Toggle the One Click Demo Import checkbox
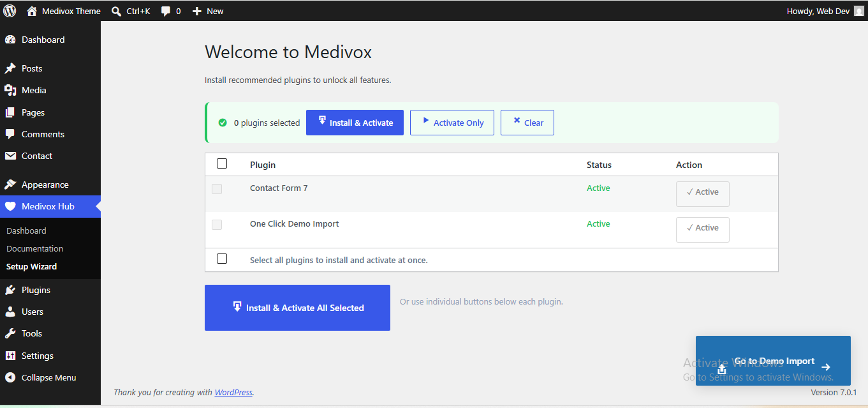 coord(217,225)
